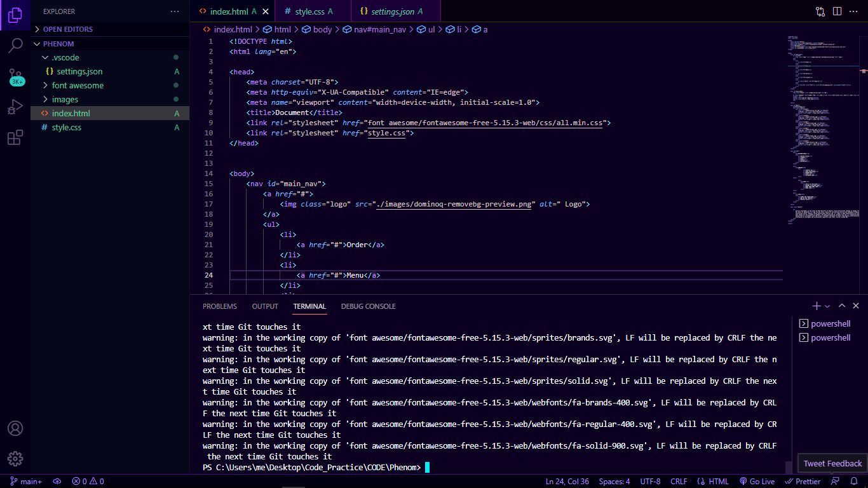Close the terminal panel
This screenshot has width=868, height=488.
tap(856, 306)
